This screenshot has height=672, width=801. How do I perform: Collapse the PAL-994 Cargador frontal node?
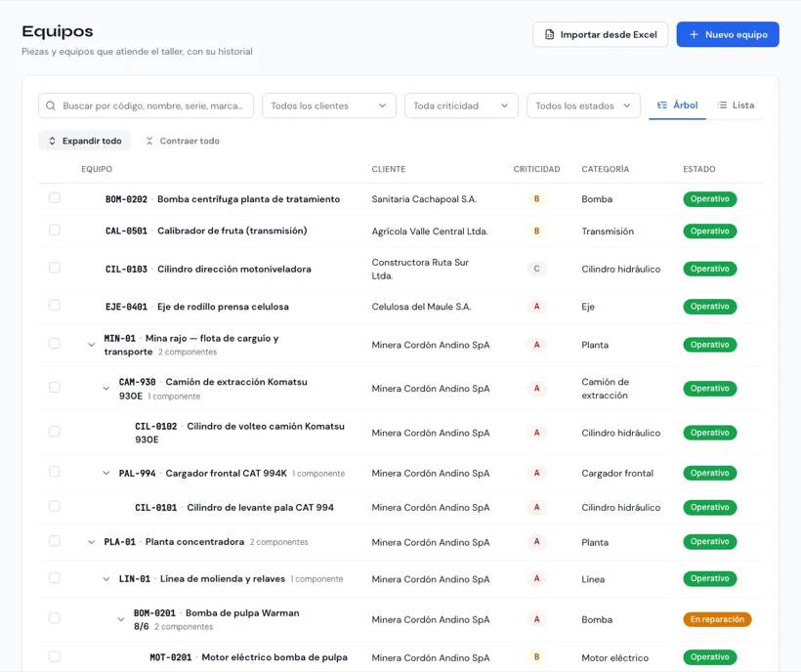tap(106, 473)
